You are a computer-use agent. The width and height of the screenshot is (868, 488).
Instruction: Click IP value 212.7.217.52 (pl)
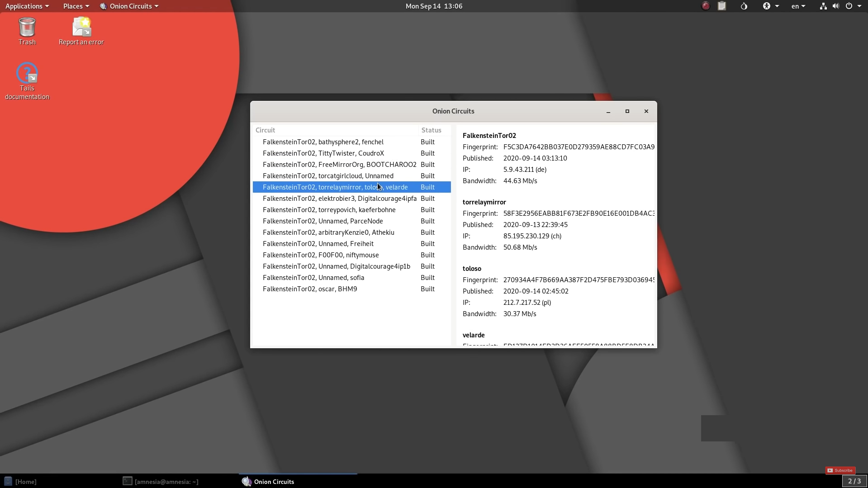[527, 303]
